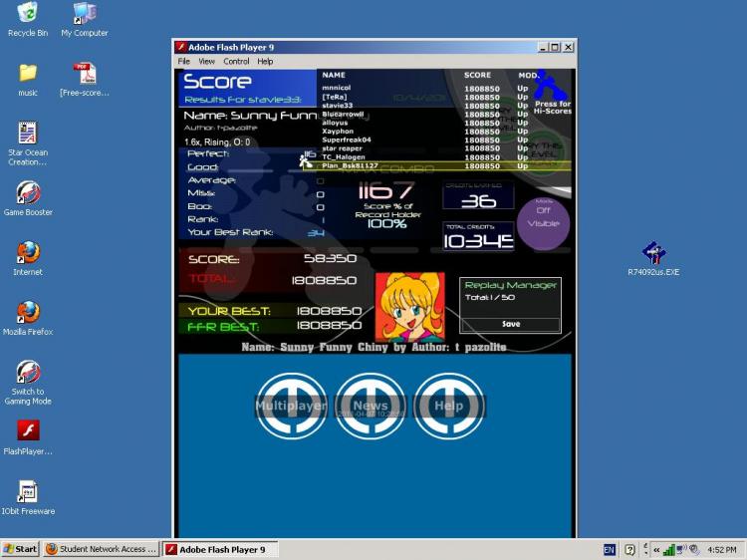Image resolution: width=747 pixels, height=560 pixels.
Task: Open the Control menu
Action: pos(236,62)
